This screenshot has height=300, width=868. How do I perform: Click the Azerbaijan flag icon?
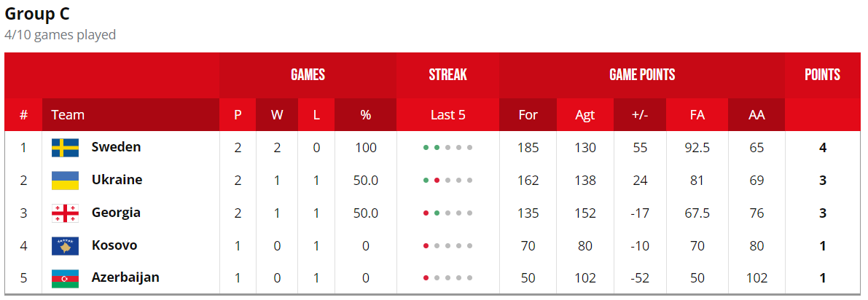[66, 278]
